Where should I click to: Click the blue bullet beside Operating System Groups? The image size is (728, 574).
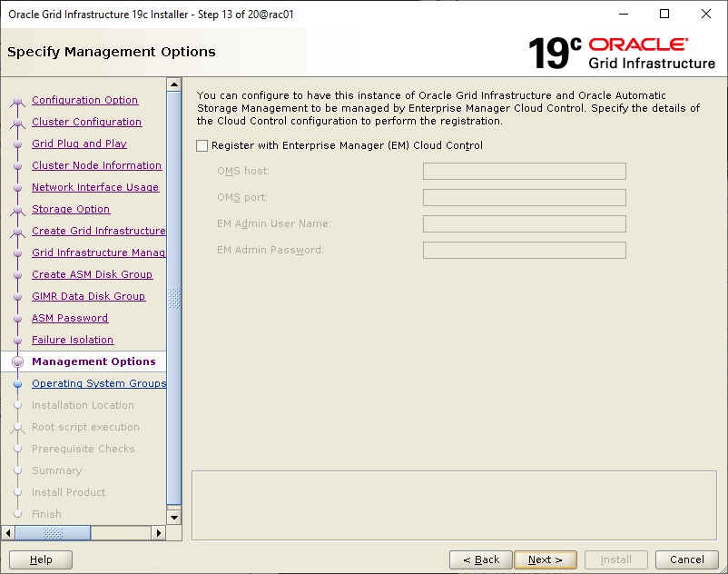tap(17, 384)
